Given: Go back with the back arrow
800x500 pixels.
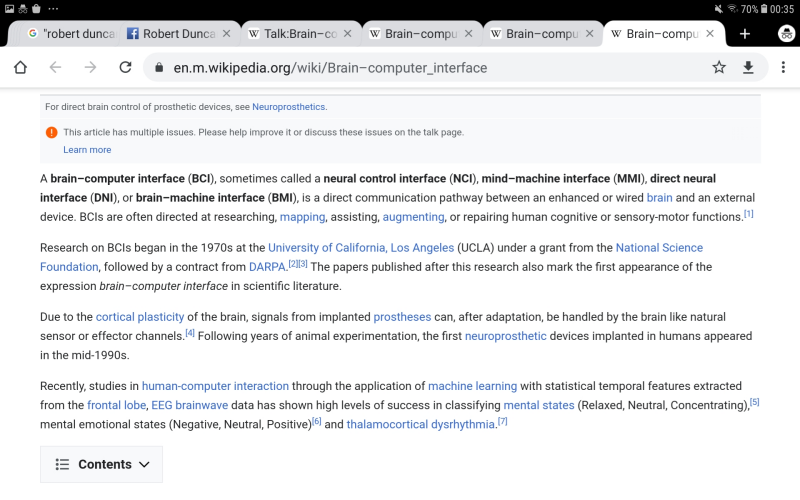Looking at the screenshot, I should click(55, 67).
